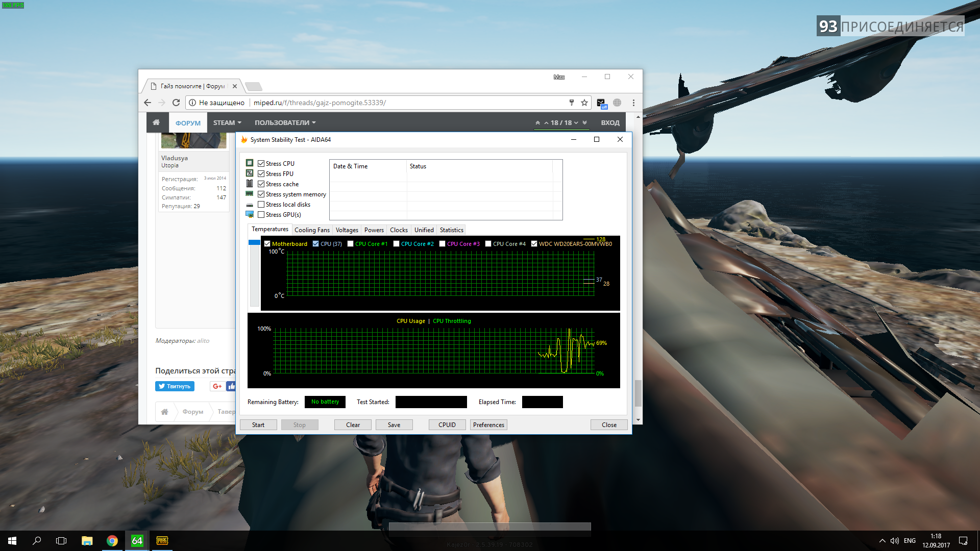Enable Stress GPU(s) checkbox
Screen dimensions: 980x551
pos(261,215)
